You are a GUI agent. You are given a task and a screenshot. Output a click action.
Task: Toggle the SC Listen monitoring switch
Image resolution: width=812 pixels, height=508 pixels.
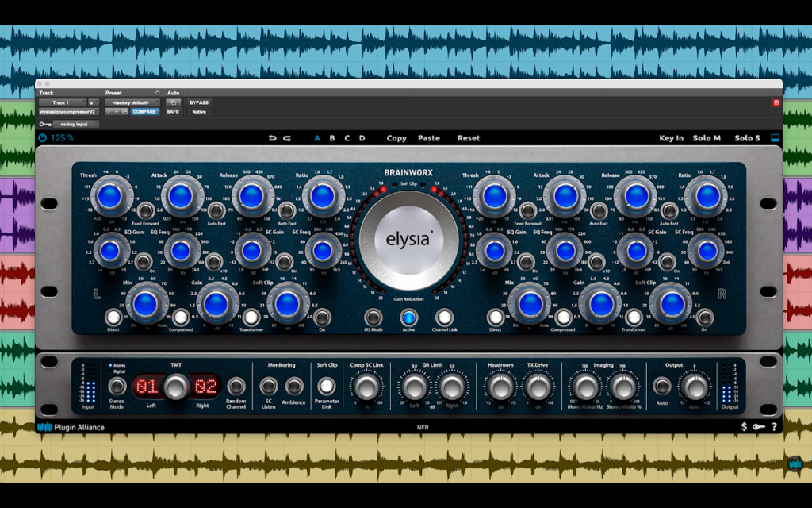268,387
